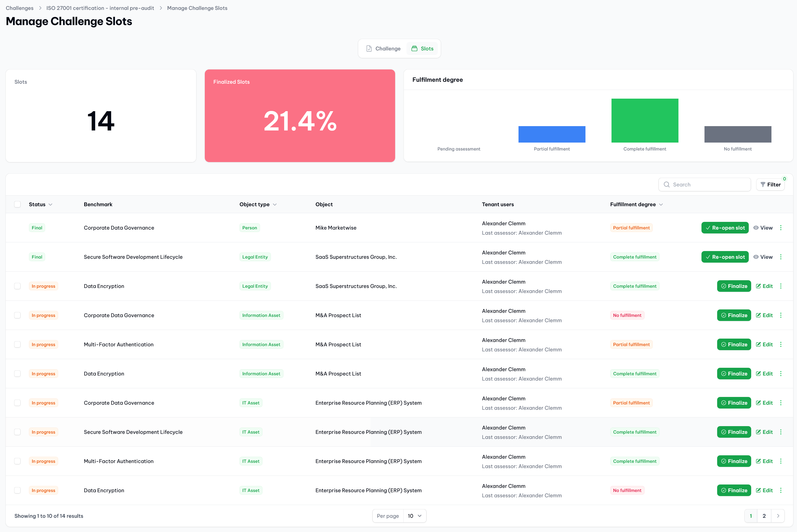Focus the Search input field

704,184
